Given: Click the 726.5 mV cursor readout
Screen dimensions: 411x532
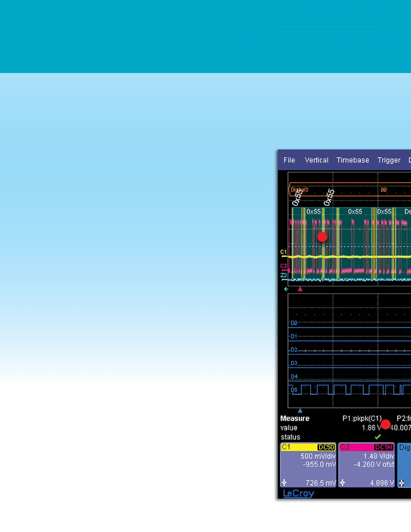Looking at the screenshot, I should 321,483.
